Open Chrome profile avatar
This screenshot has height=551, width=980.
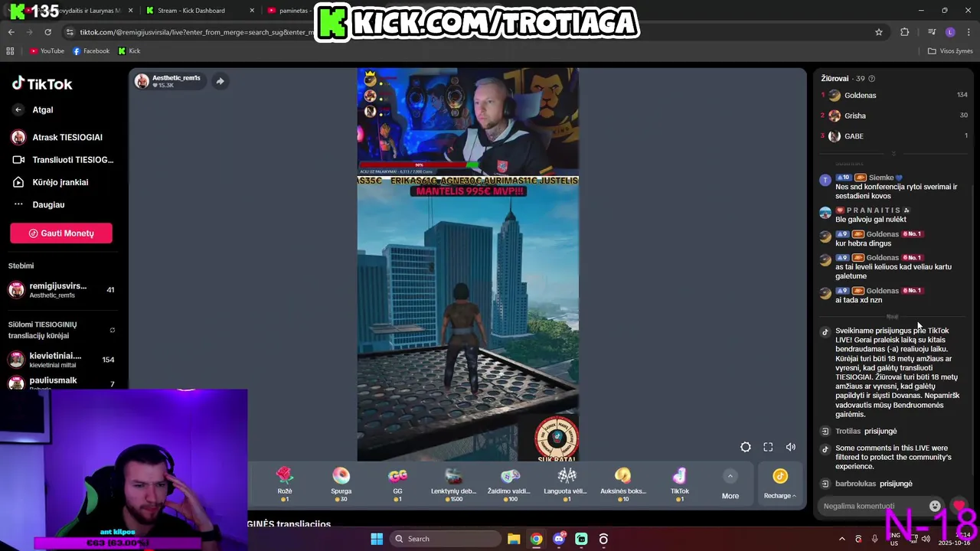950,32
